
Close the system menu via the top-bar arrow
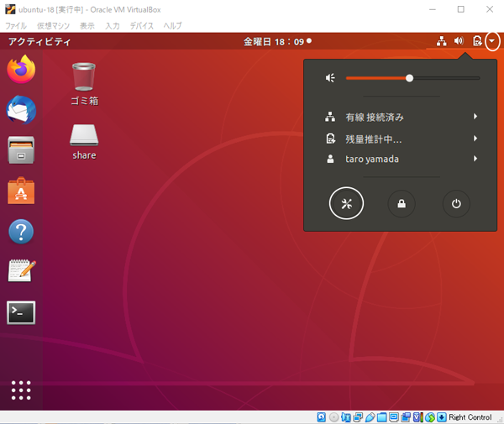point(491,41)
